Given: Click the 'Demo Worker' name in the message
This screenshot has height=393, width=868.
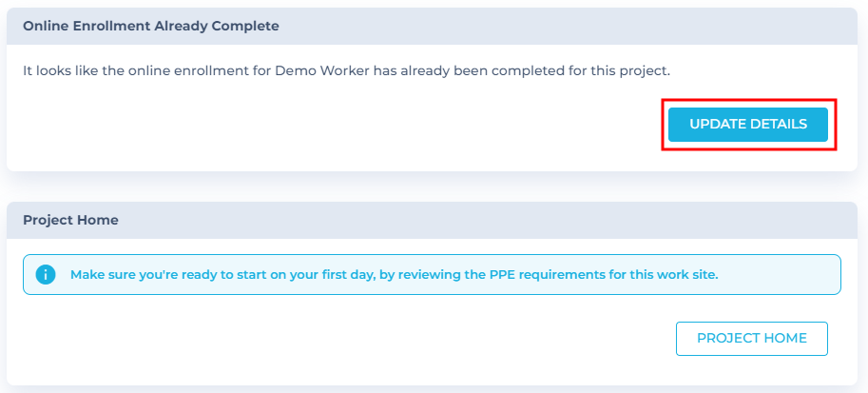Looking at the screenshot, I should 322,71.
